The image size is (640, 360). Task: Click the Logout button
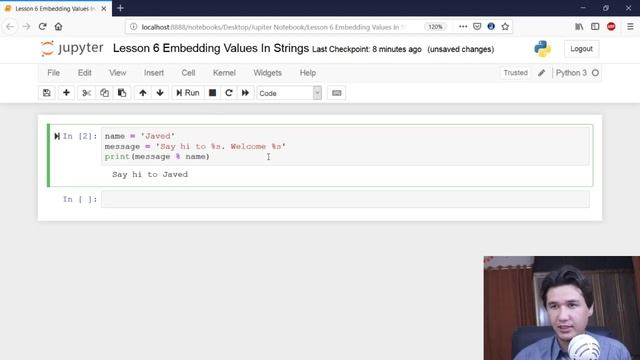[x=581, y=49]
